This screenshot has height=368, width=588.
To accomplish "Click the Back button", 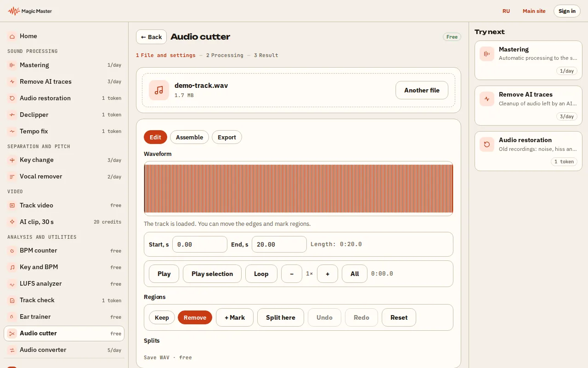I will pyautogui.click(x=151, y=37).
